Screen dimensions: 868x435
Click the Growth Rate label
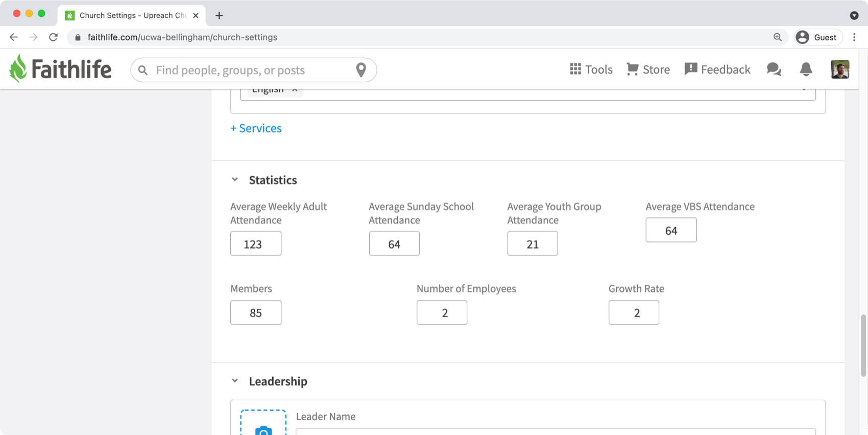pyautogui.click(x=636, y=288)
